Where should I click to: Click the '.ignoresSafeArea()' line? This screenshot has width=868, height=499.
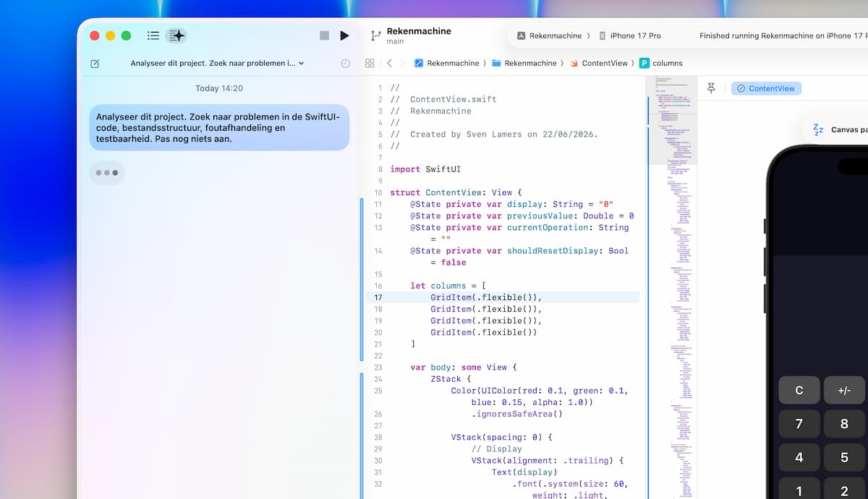point(516,414)
